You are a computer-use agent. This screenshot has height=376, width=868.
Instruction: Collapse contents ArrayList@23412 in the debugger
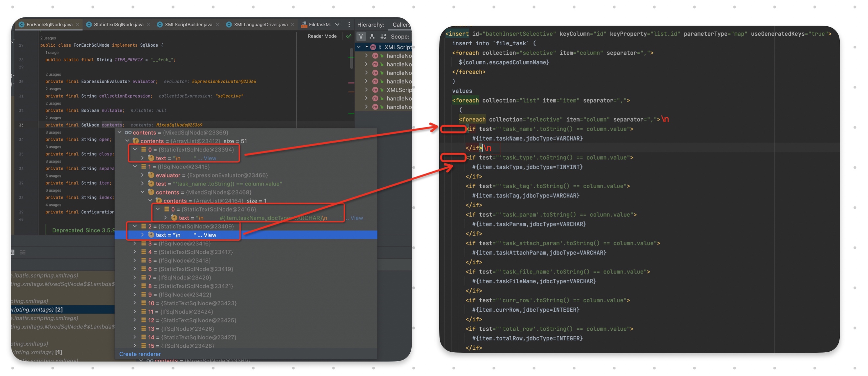tap(127, 141)
